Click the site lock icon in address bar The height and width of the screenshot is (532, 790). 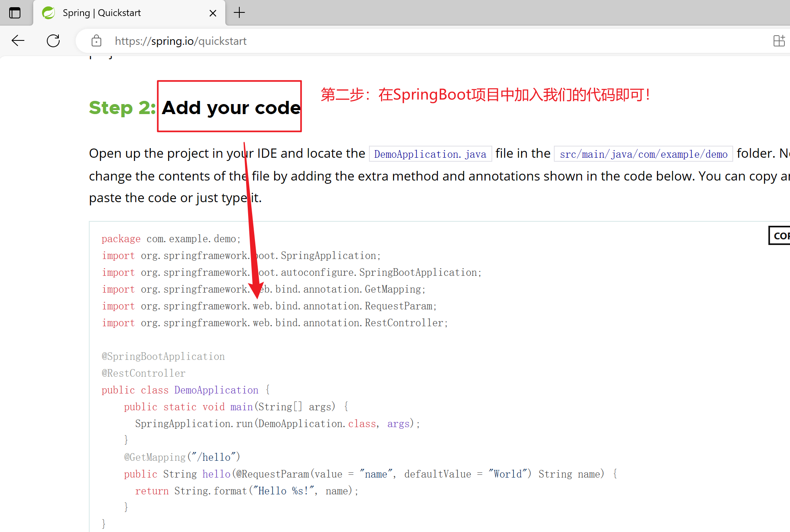96,41
